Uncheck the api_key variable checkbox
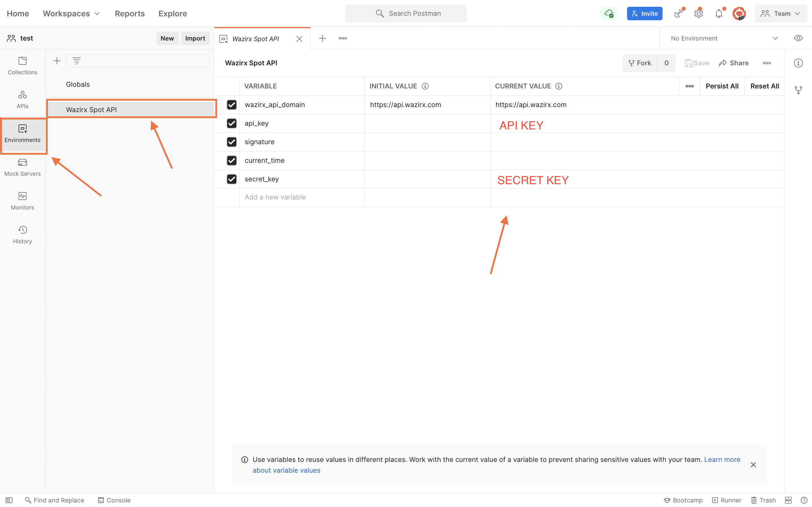The width and height of the screenshot is (812, 507). [231, 123]
